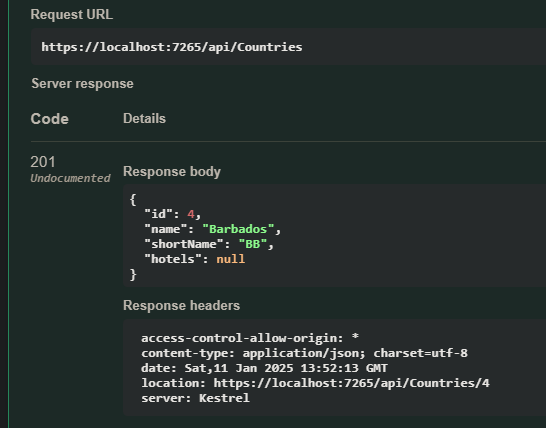Click the Request URL text https://localhost:7265/api/Countries
This screenshot has height=428, width=546.
(172, 47)
